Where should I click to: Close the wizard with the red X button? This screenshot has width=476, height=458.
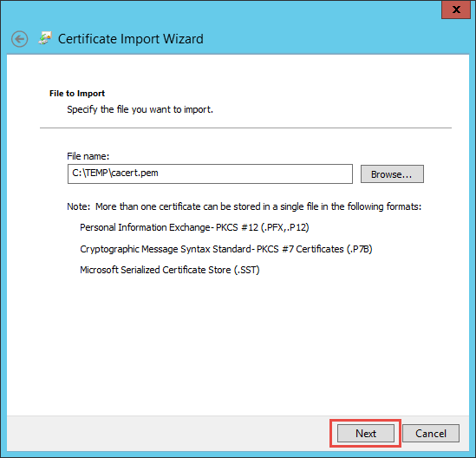(x=456, y=10)
